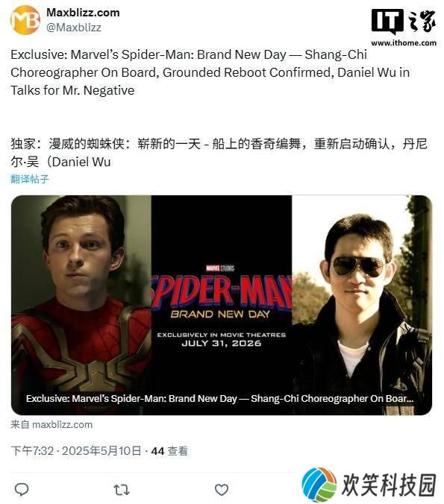Click the www.ithome.com URL text
444x504 pixels.
pos(404,42)
